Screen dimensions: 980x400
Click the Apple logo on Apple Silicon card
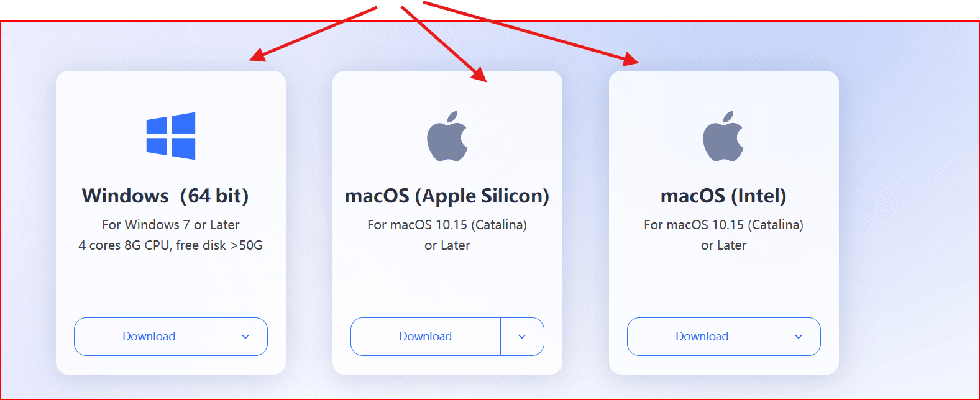[447, 136]
